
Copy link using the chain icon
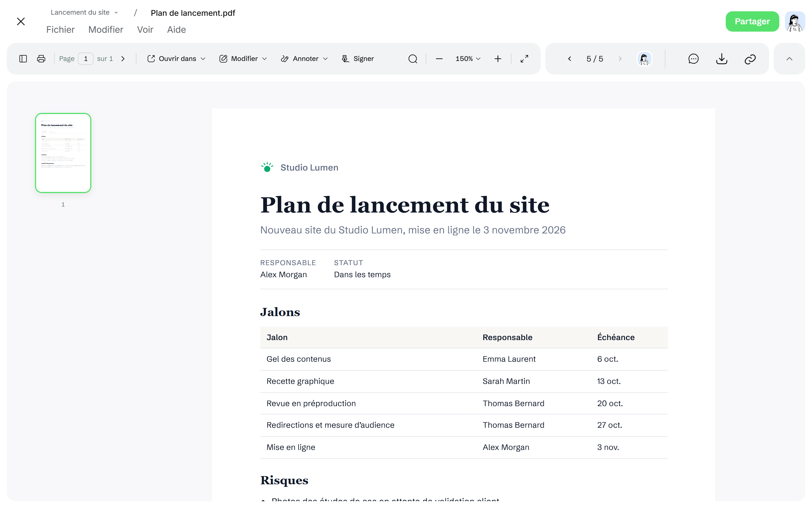coord(750,59)
